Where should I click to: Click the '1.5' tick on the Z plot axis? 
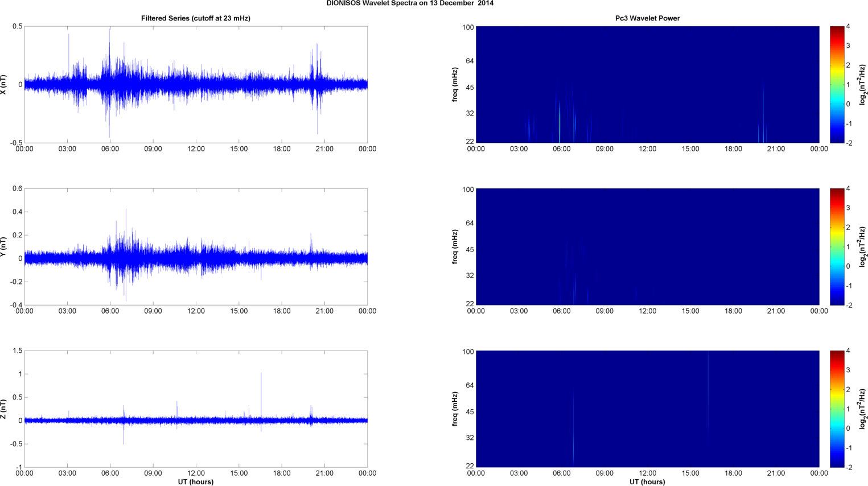[x=17, y=351]
